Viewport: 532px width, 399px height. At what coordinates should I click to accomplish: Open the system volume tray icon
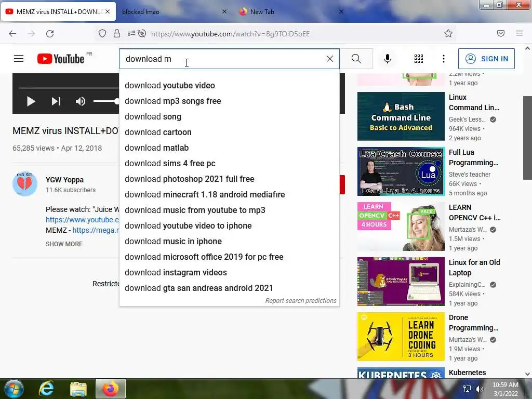[x=480, y=389]
